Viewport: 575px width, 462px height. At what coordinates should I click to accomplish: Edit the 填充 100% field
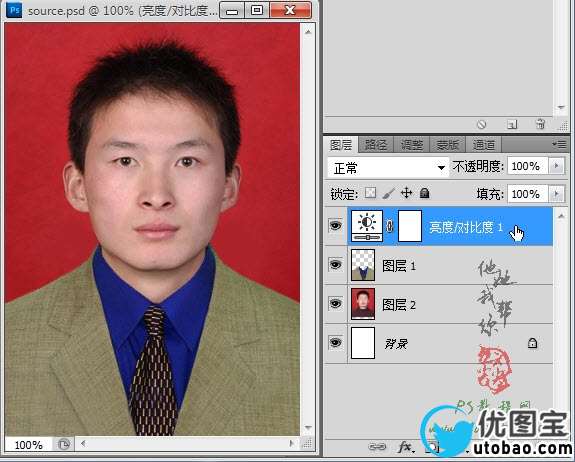(528, 193)
